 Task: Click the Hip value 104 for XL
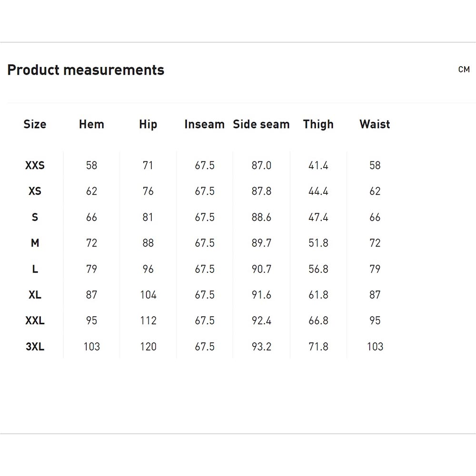tap(148, 295)
